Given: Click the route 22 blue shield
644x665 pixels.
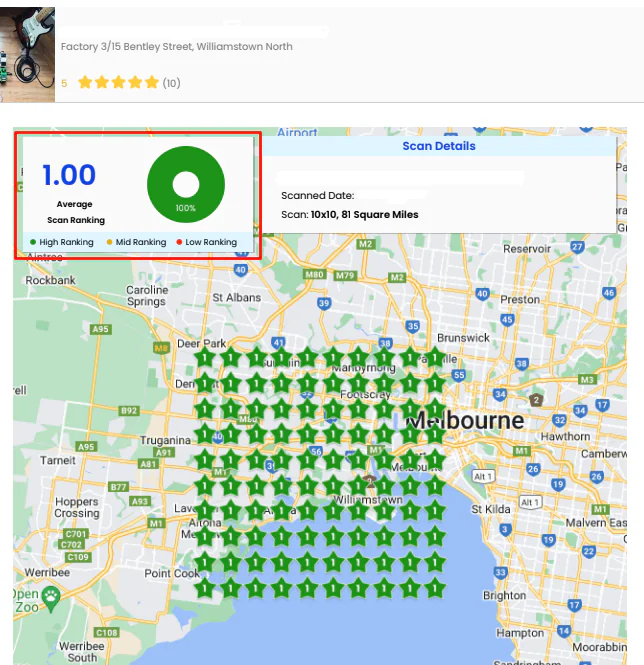Looking at the screenshot, I should pos(588,551).
